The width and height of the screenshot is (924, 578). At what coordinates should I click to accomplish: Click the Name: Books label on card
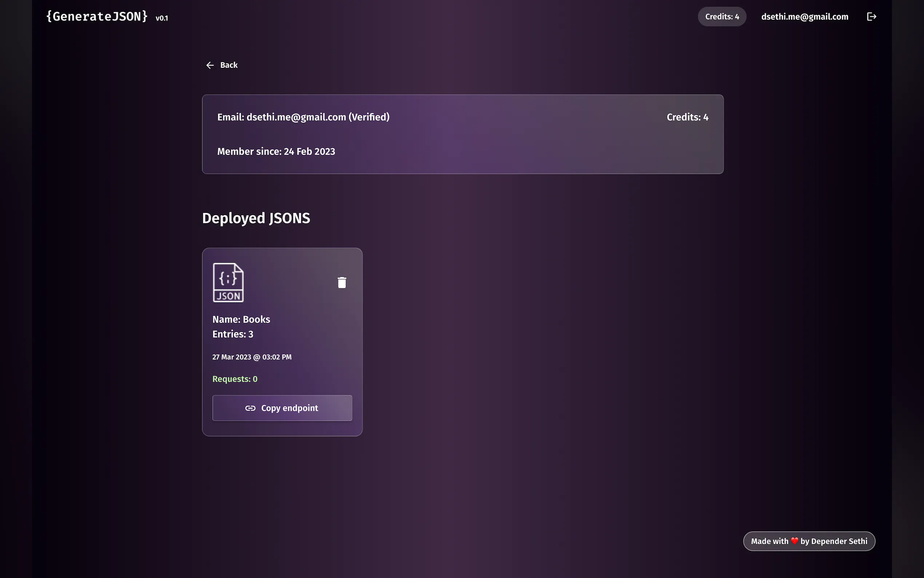pyautogui.click(x=241, y=319)
